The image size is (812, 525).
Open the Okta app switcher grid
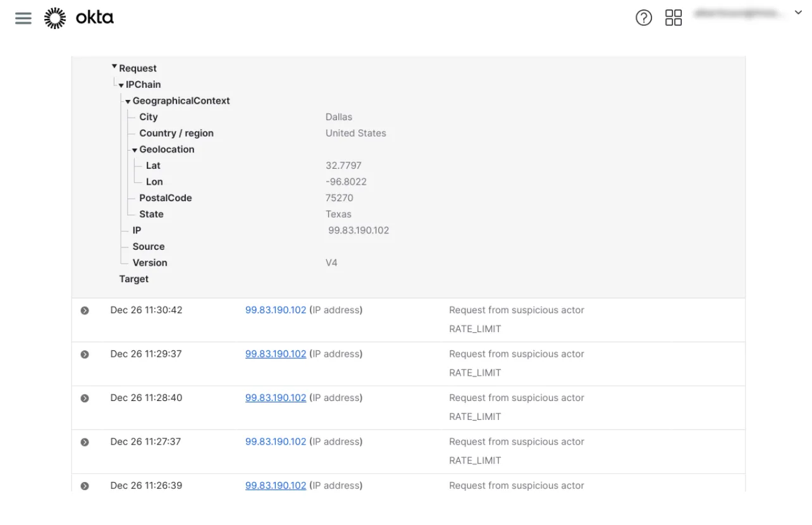pos(674,18)
